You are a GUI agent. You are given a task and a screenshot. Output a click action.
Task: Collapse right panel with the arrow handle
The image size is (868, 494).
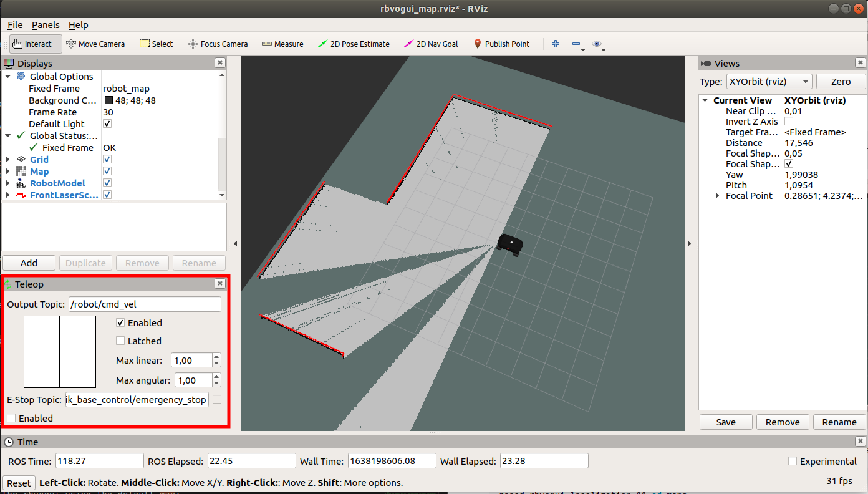[x=689, y=243]
